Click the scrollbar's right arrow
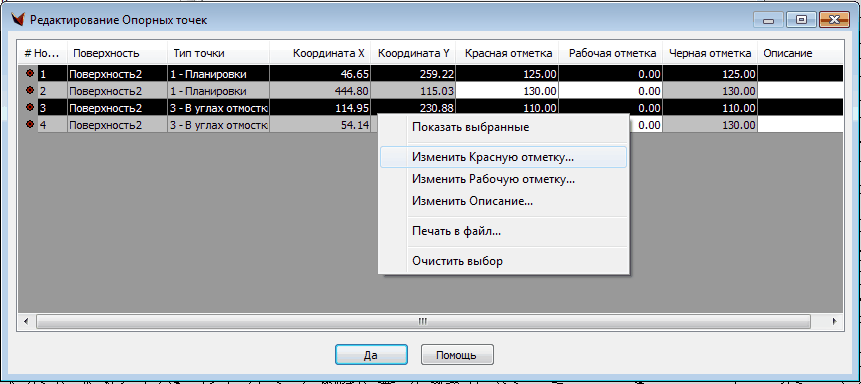The height and width of the screenshot is (384, 861). pos(835,321)
